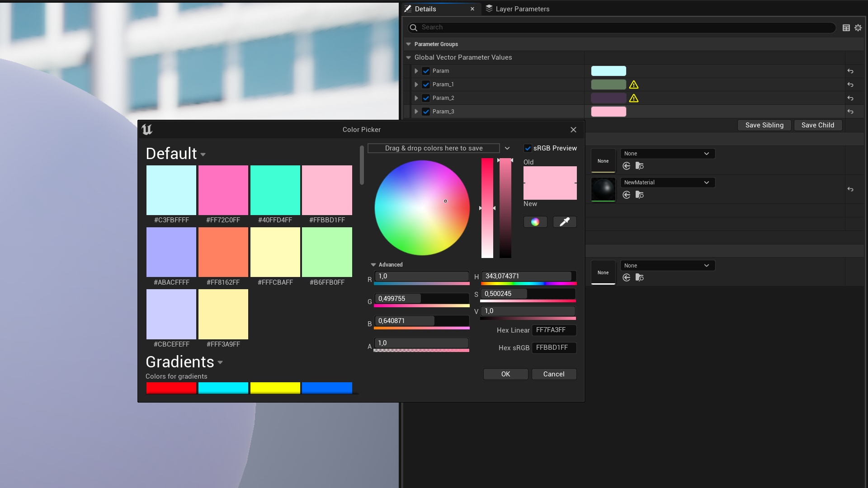Click the property matrix table icon
The width and height of the screenshot is (868, 488).
click(846, 28)
